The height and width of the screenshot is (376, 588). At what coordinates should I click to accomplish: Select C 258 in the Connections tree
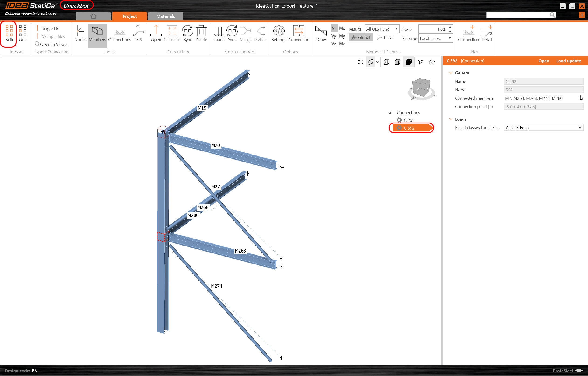409,120
